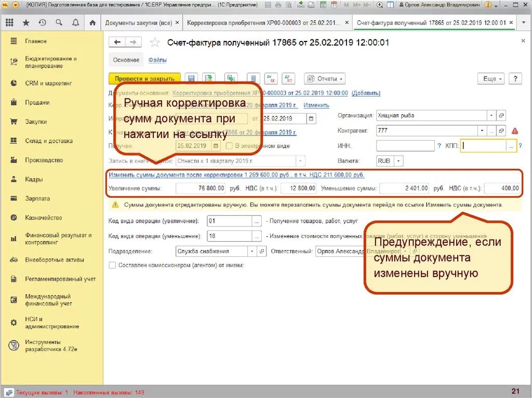Open the Закупки section

(x=36, y=122)
